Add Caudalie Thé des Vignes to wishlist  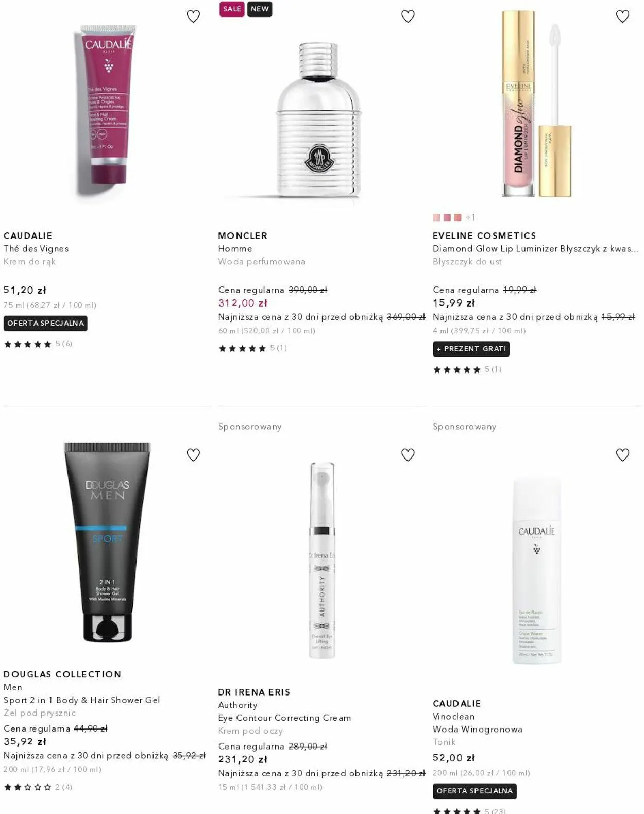193,16
